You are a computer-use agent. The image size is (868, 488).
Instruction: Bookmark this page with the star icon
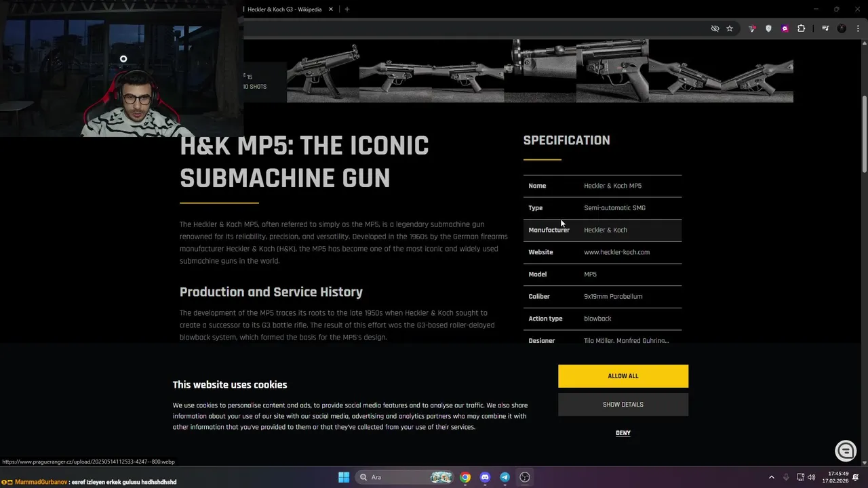(x=730, y=28)
